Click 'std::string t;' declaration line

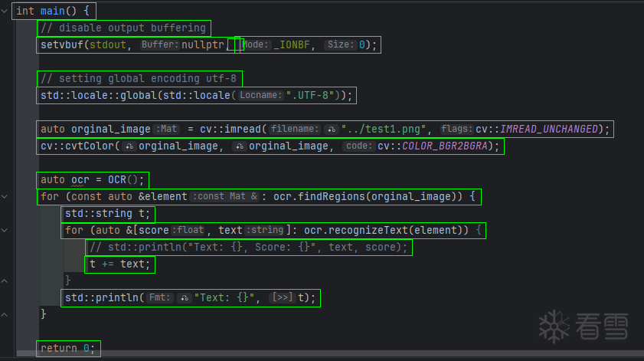(x=108, y=213)
